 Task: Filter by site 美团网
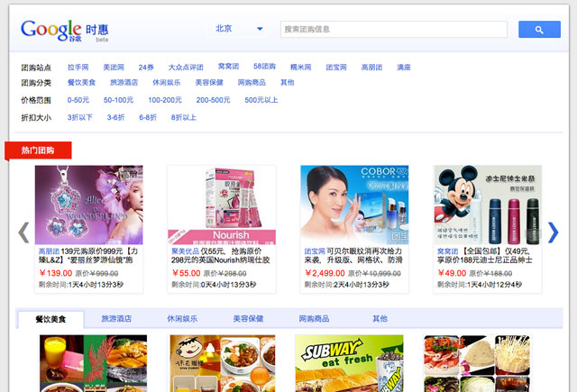tap(114, 67)
